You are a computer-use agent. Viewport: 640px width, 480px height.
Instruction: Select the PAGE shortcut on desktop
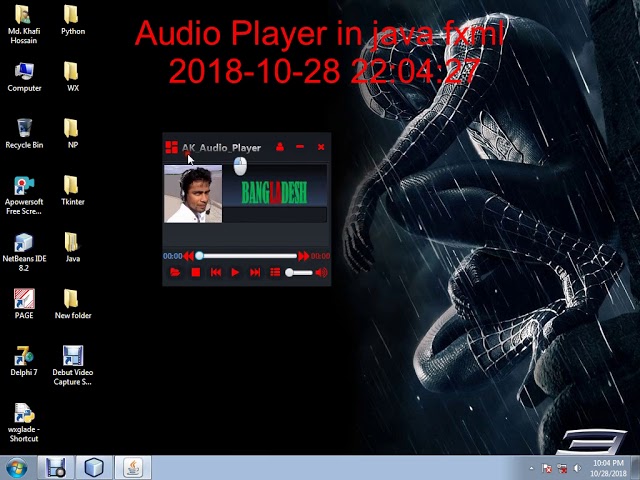(x=24, y=304)
